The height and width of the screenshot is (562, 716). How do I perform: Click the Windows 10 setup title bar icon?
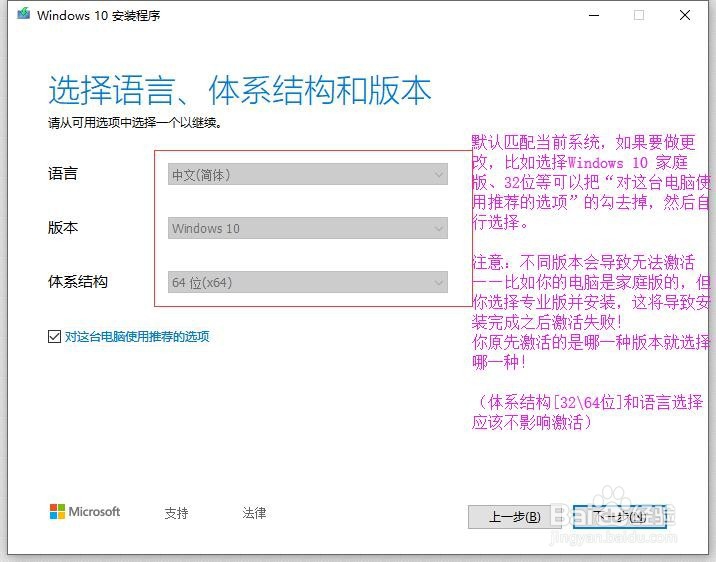click(24, 14)
